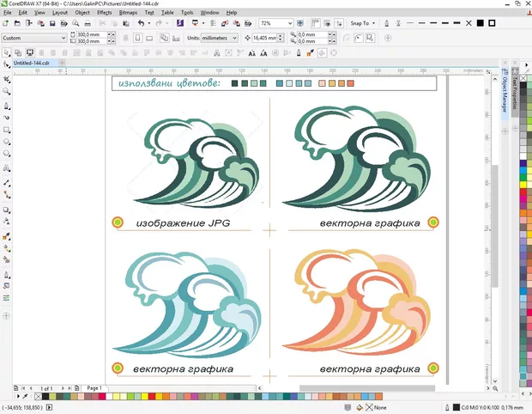The height and width of the screenshot is (414, 532).
Task: Expand the application launcher dropdown arrow
Action: pos(203,23)
